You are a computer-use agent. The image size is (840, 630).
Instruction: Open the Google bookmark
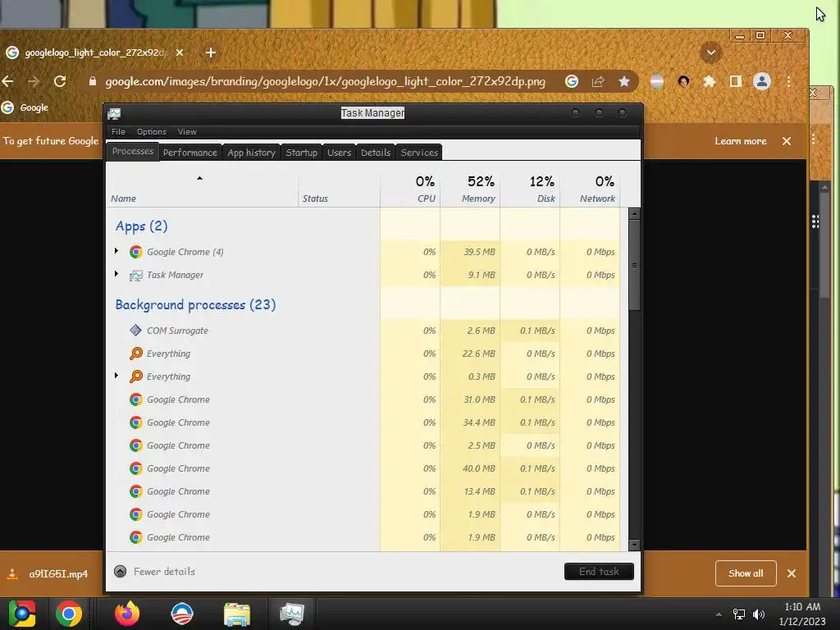[x=25, y=107]
